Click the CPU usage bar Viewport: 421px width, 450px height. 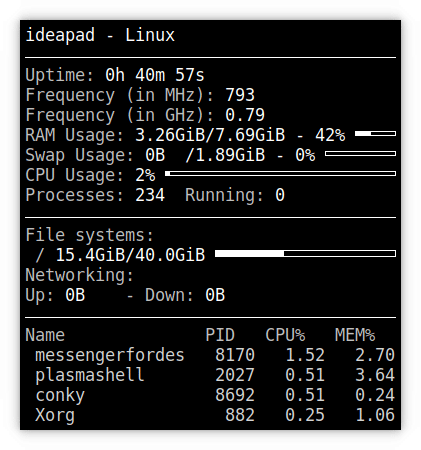(280, 173)
